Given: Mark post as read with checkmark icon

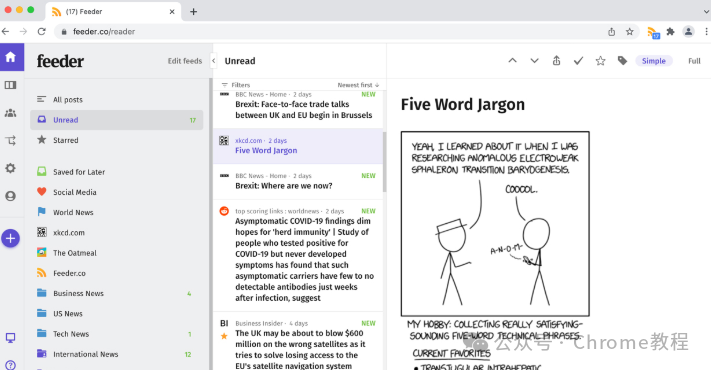Looking at the screenshot, I should [578, 61].
